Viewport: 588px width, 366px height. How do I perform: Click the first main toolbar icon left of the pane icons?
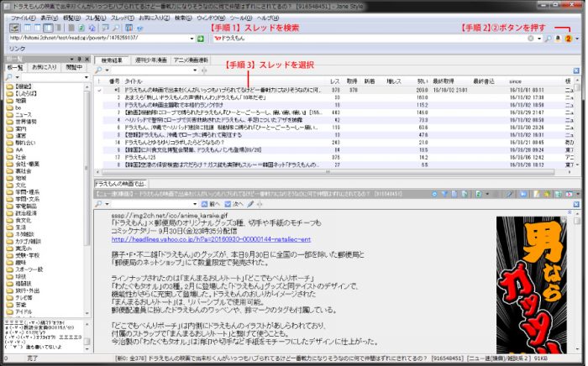(x=14, y=28)
